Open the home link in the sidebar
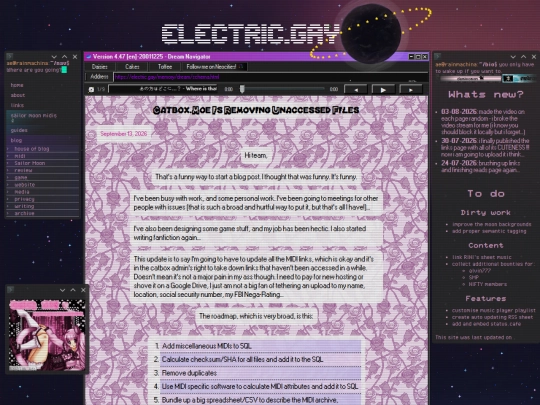540x405 pixels. (x=17, y=85)
